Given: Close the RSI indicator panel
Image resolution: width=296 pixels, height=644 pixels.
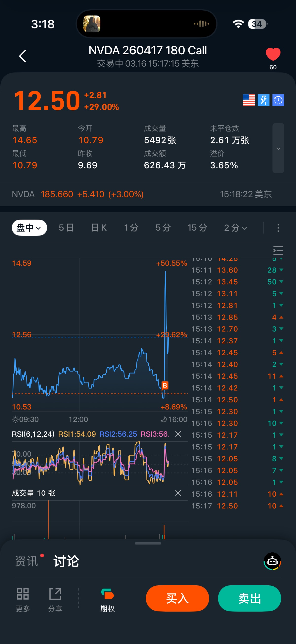Looking at the screenshot, I should tap(178, 434).
